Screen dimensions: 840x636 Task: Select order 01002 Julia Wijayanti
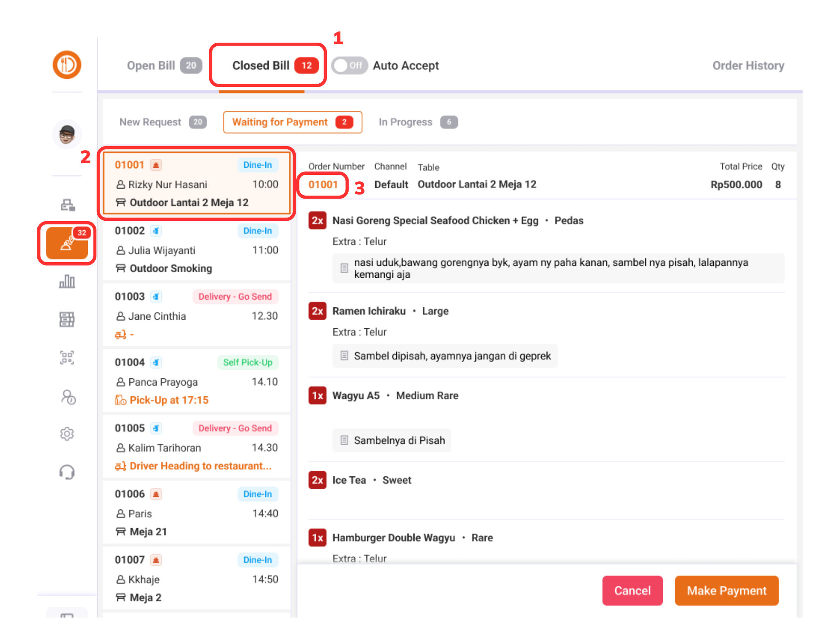pyautogui.click(x=196, y=249)
